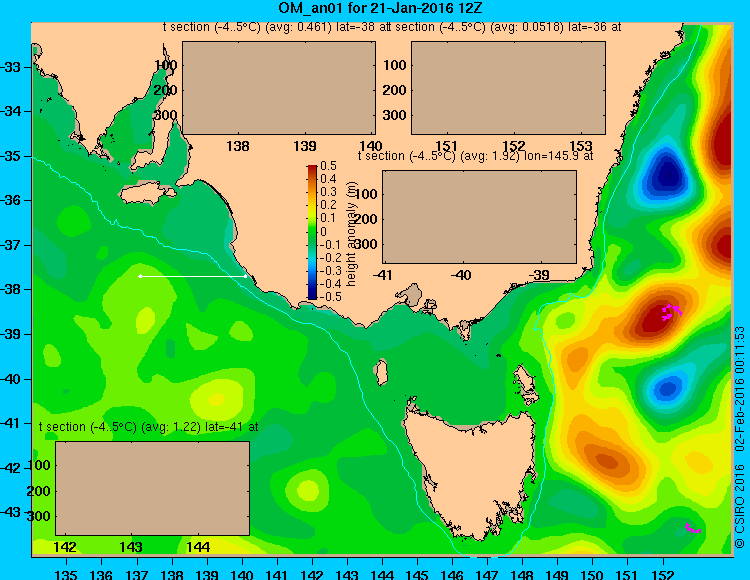
Task: Click the "height anomaly (m)" color bar label
Action: [x=351, y=234]
